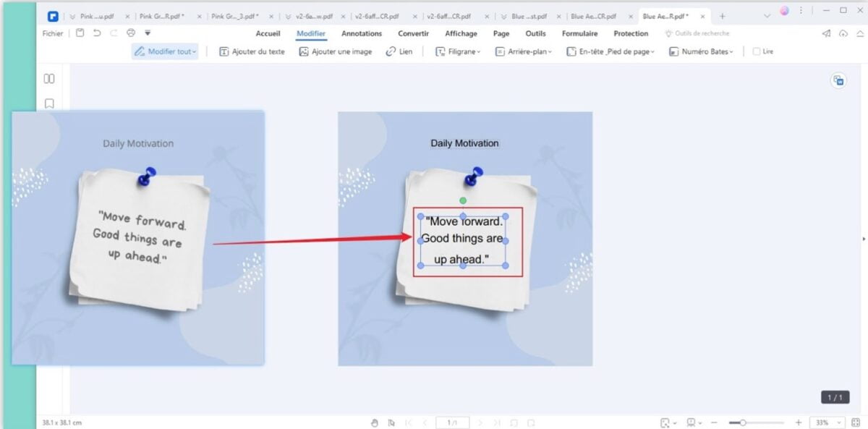Click the Print icon in the toolbar
This screenshot has height=429, width=868.
(131, 33)
